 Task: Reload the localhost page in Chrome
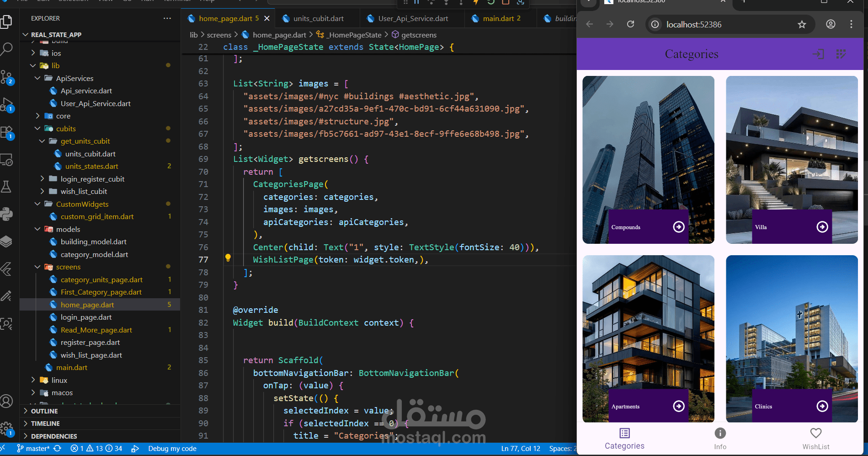[630, 24]
